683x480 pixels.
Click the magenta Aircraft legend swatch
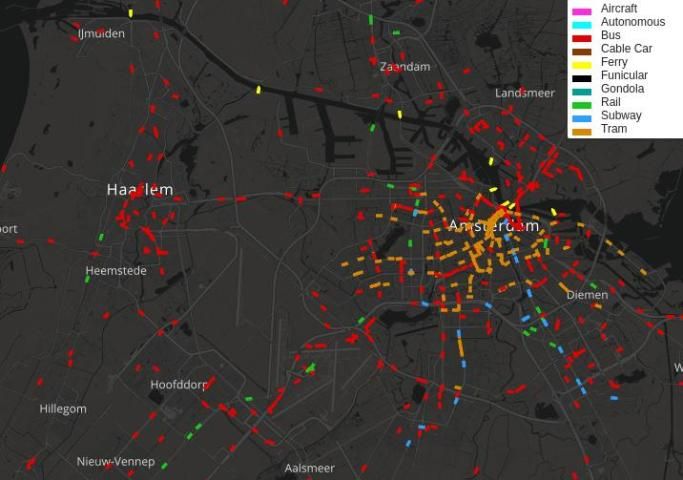tap(582, 11)
